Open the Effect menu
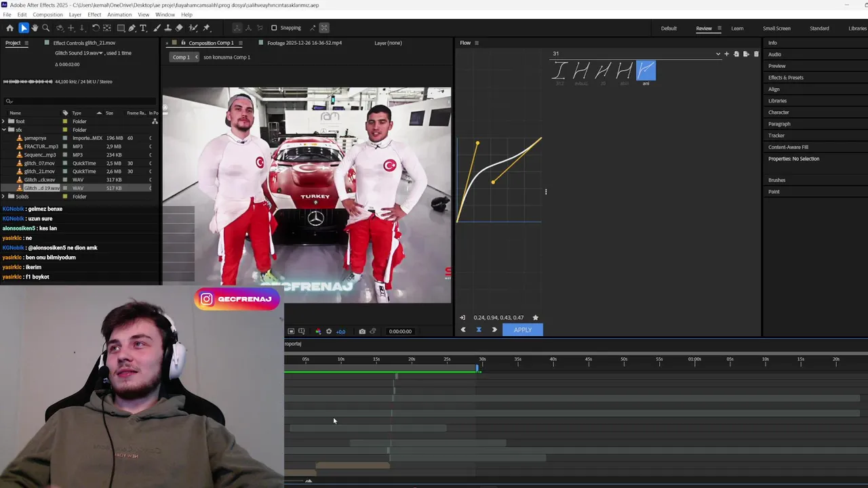868x488 pixels. tap(94, 14)
